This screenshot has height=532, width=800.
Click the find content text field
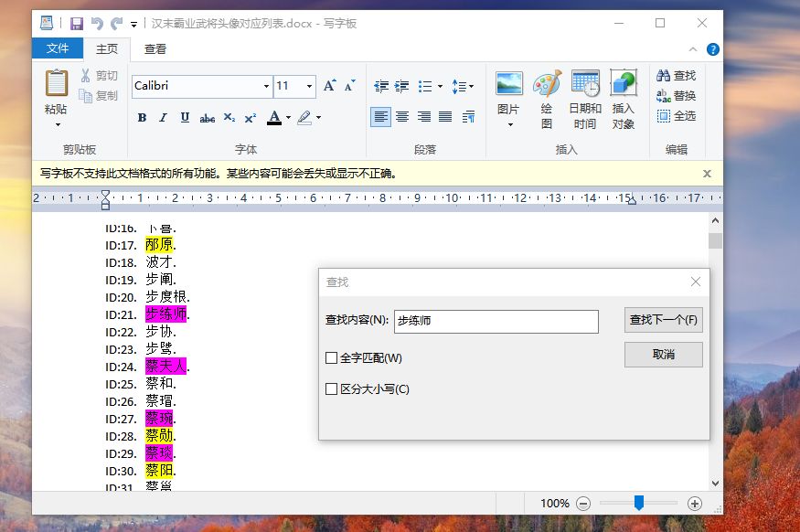coord(496,321)
